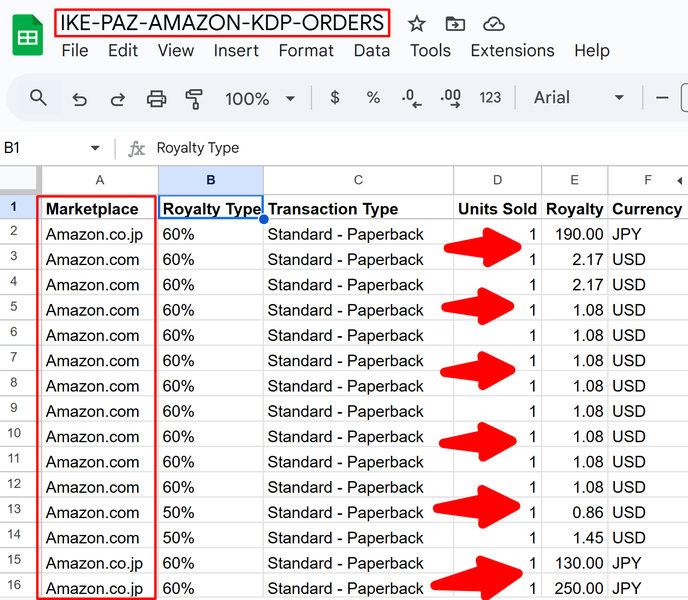The image size is (688, 600).
Task: Format as percent
Action: point(373,98)
